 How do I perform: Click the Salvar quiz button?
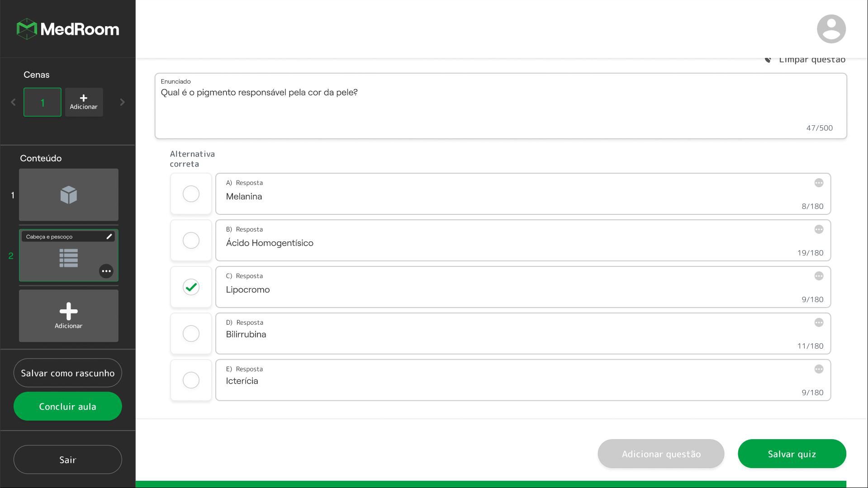point(792,454)
